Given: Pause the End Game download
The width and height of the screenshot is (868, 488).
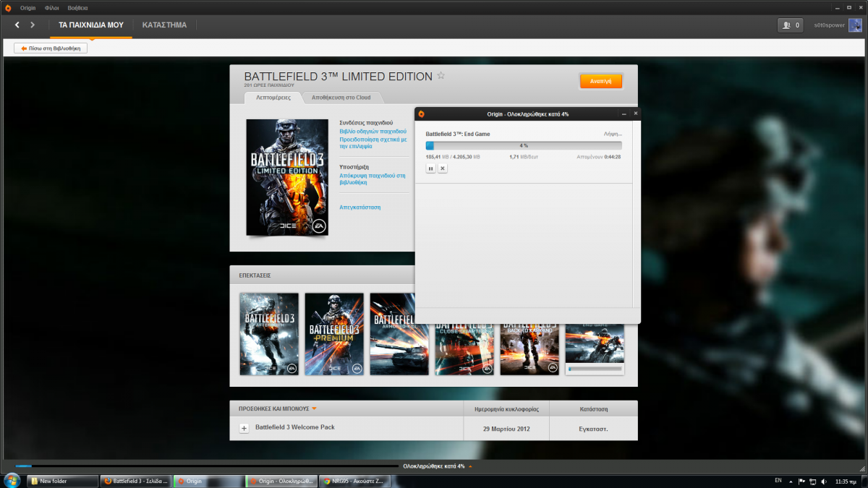Looking at the screenshot, I should pos(430,168).
